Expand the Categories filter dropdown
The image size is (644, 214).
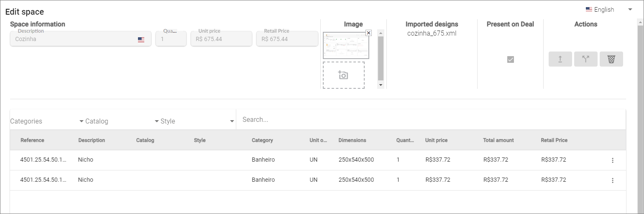[x=47, y=121]
